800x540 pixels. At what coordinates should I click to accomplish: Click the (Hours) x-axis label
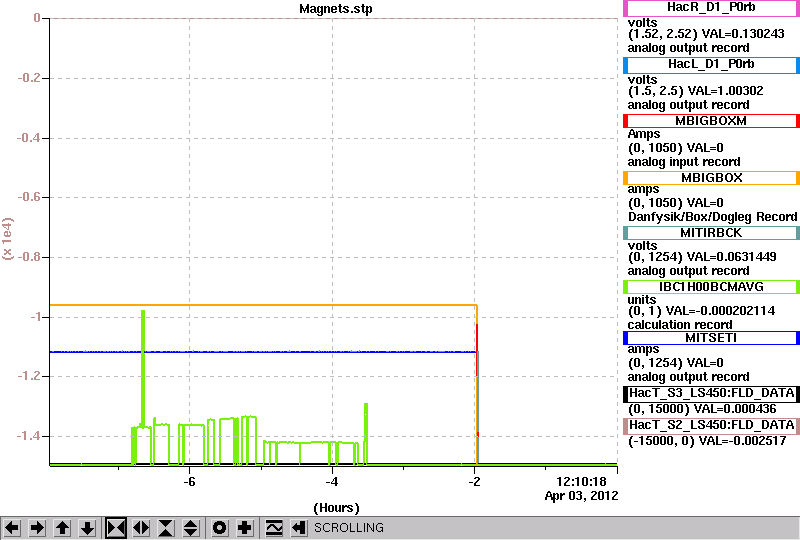(x=336, y=508)
